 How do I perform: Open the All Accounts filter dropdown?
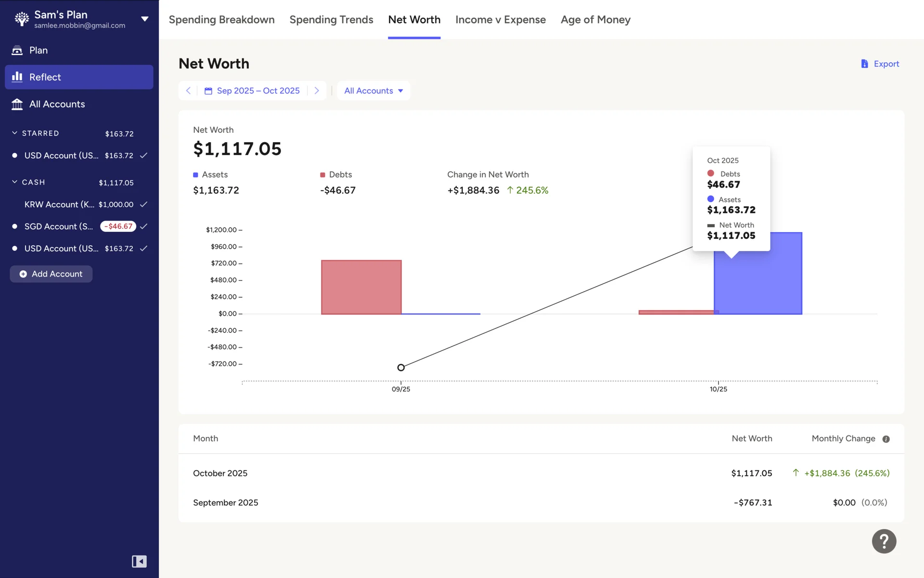pyautogui.click(x=373, y=91)
